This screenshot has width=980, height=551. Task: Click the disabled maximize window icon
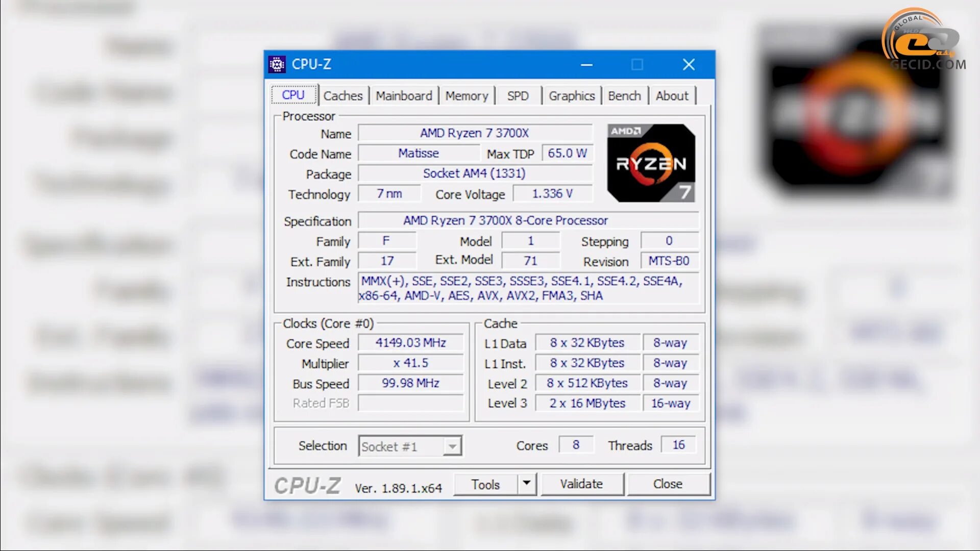click(637, 65)
